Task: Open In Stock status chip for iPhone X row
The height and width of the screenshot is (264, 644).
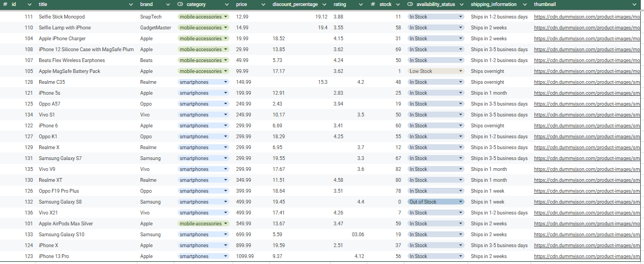Action: (x=436, y=245)
